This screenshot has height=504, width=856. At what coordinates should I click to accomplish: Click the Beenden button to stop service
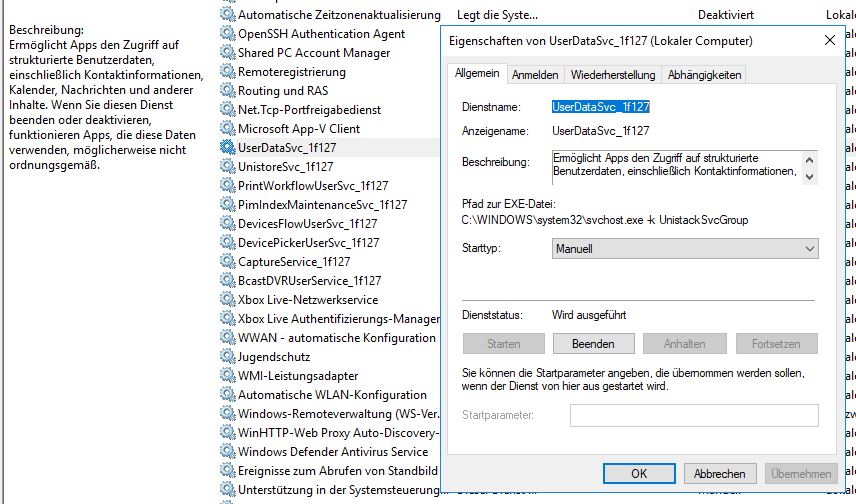[x=593, y=344]
